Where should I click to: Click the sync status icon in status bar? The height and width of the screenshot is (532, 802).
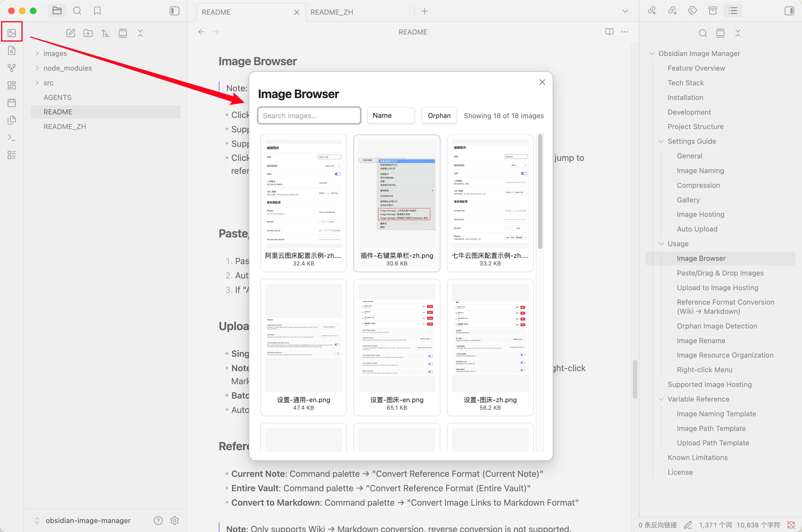pos(791,525)
